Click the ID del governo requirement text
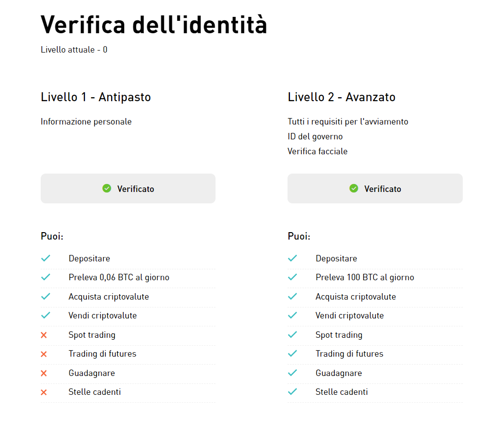Image resolution: width=504 pixels, height=434 pixels. (x=315, y=136)
